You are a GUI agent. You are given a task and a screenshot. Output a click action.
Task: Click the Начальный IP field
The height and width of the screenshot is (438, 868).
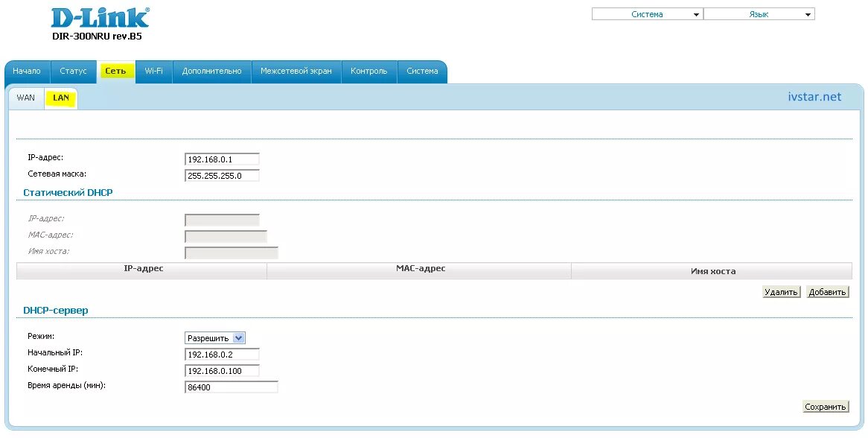pyautogui.click(x=222, y=355)
